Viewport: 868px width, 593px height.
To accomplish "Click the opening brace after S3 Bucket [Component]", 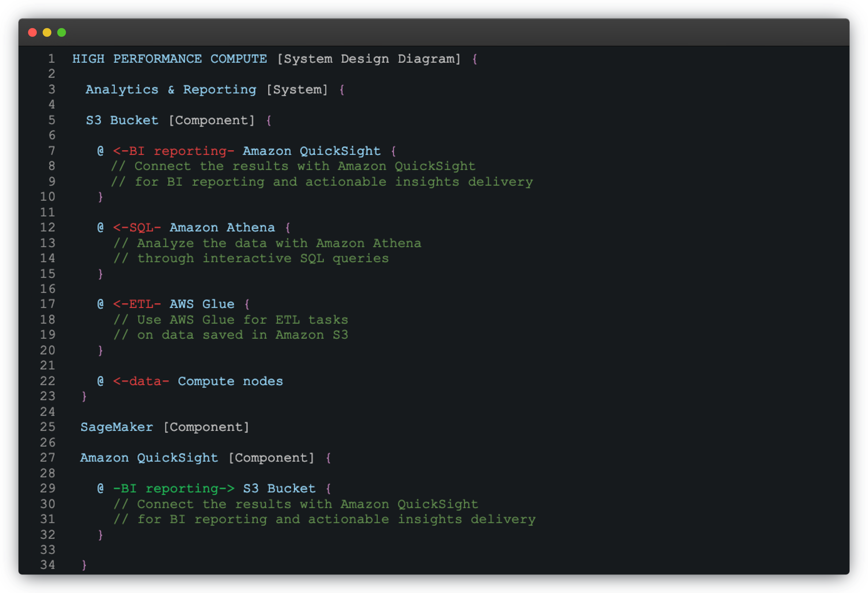I will click(269, 121).
